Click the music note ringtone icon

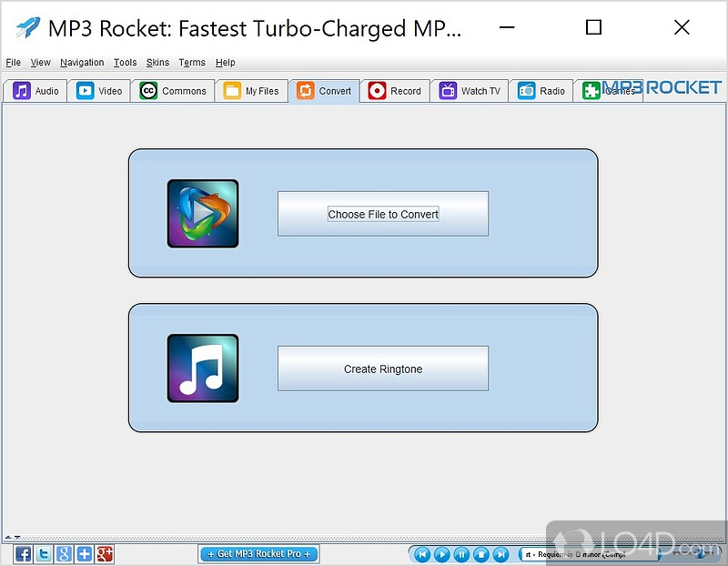tap(203, 369)
